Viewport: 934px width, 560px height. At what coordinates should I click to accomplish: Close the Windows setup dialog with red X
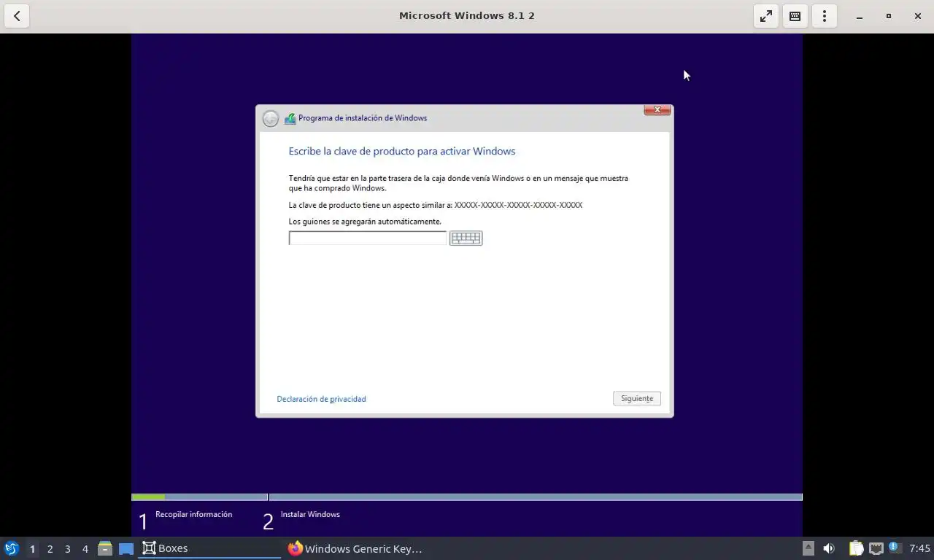657,110
